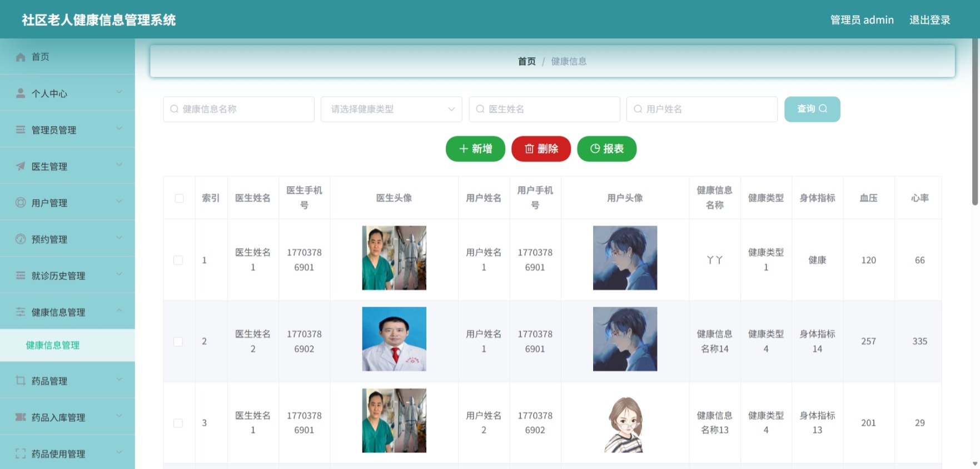Click the icon next to 药品入库管理
980x469 pixels.
click(21, 417)
